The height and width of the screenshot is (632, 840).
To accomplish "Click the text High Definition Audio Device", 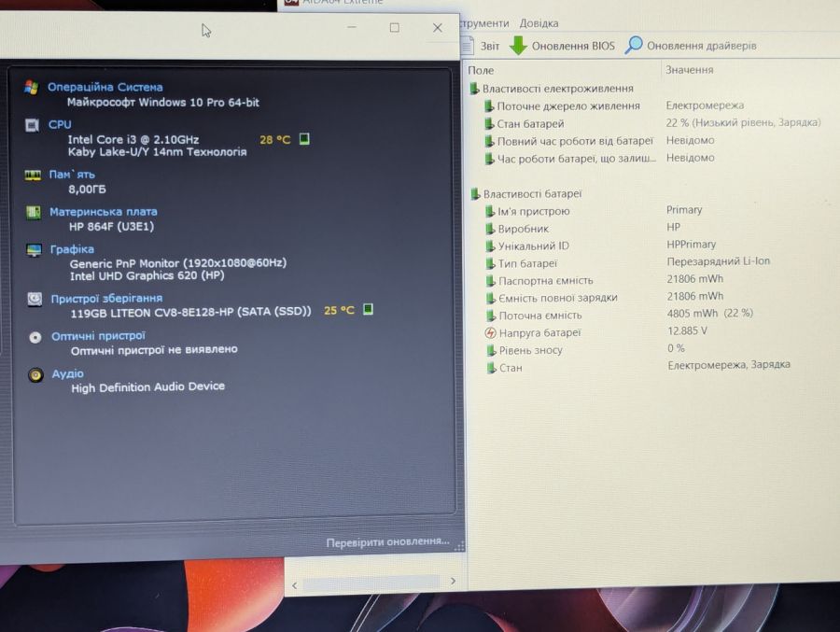I will pos(147,386).
